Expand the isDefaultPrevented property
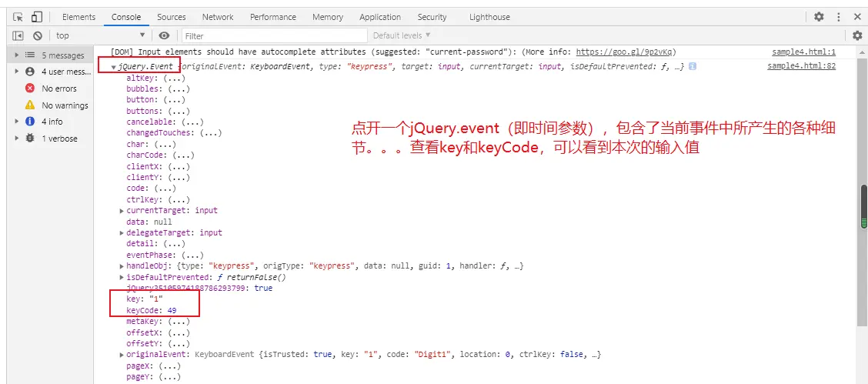 point(122,277)
